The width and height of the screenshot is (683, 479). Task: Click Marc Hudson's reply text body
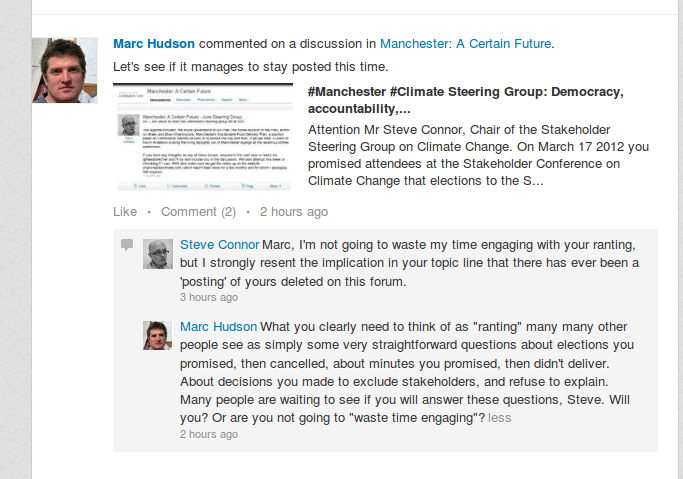pos(400,372)
